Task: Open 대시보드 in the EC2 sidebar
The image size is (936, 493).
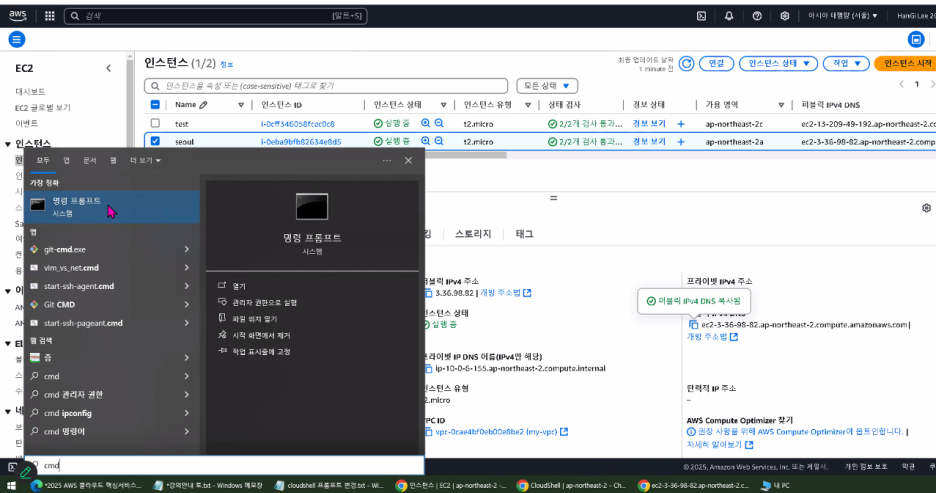Action: (30, 91)
